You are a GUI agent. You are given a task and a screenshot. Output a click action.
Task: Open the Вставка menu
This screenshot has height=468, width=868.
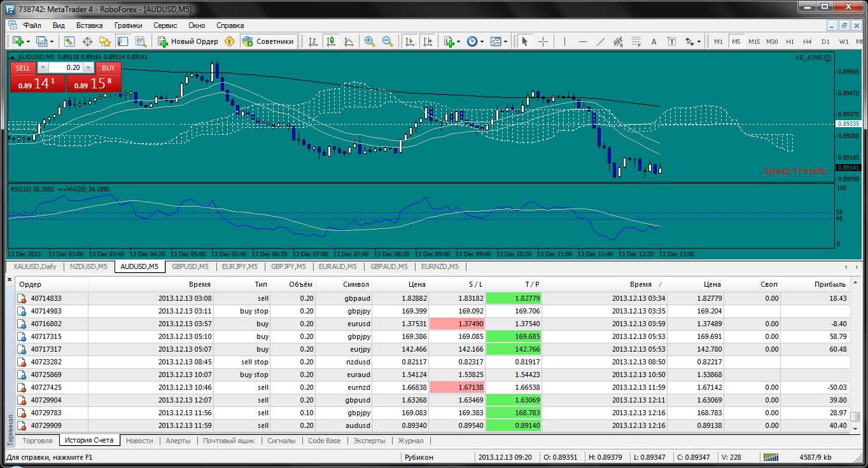[89, 25]
